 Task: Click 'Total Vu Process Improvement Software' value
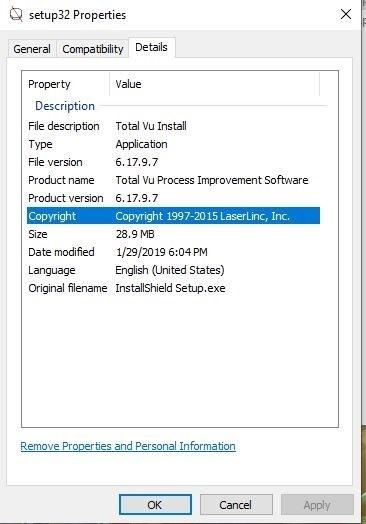click(x=212, y=180)
